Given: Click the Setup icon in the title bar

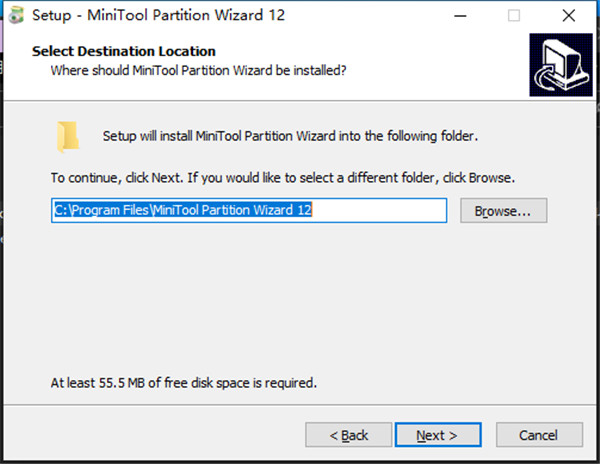Looking at the screenshot, I should point(16,16).
